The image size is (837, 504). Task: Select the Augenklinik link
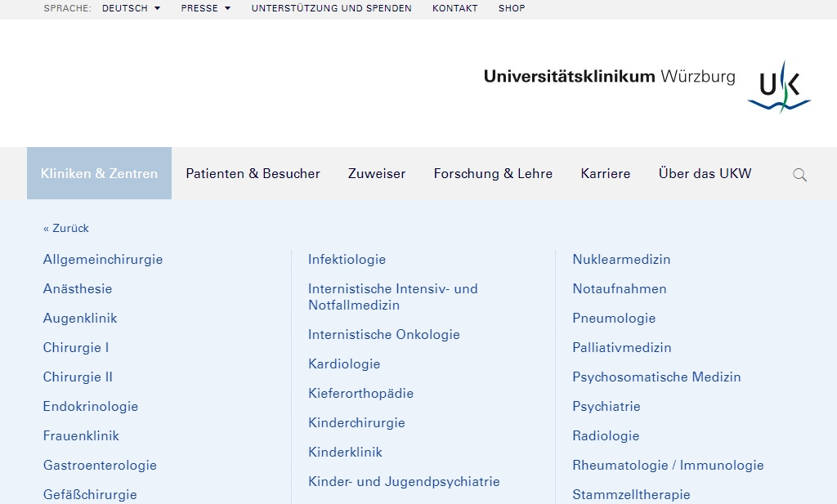point(80,318)
